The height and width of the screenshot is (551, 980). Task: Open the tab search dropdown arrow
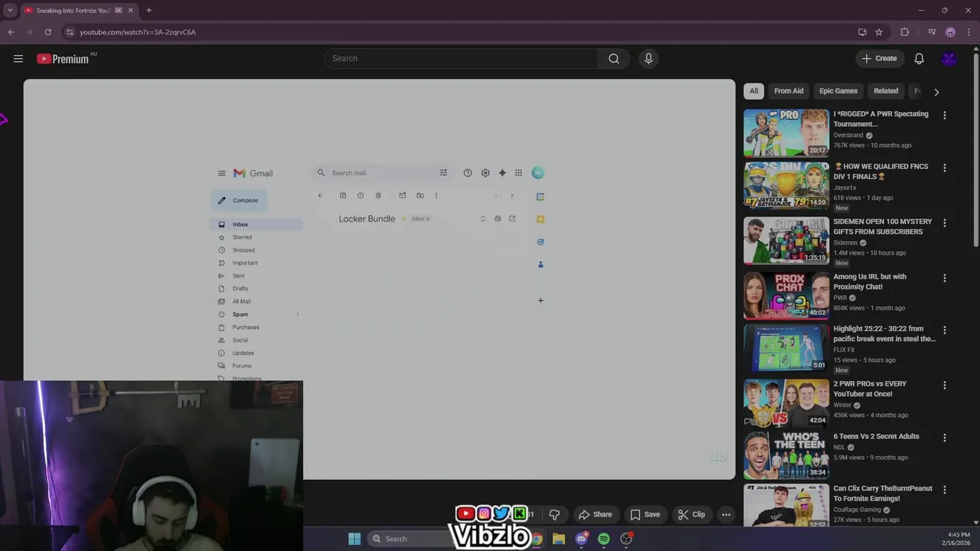[10, 11]
